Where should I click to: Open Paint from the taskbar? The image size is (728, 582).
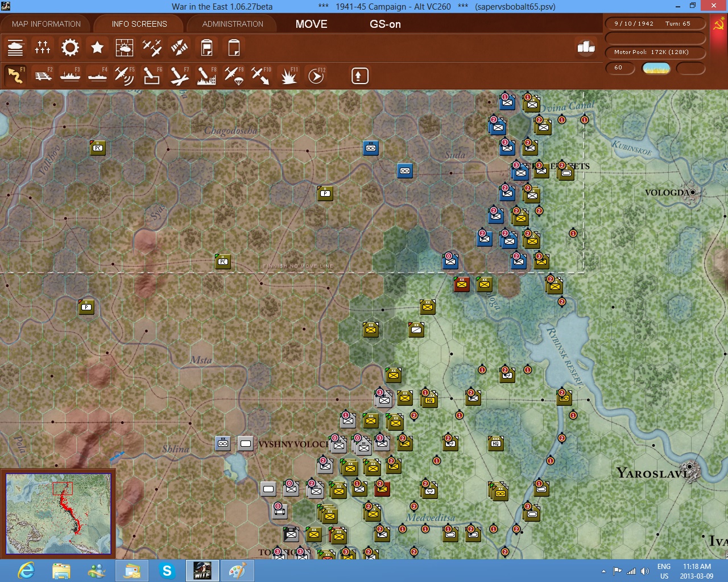coord(238,571)
